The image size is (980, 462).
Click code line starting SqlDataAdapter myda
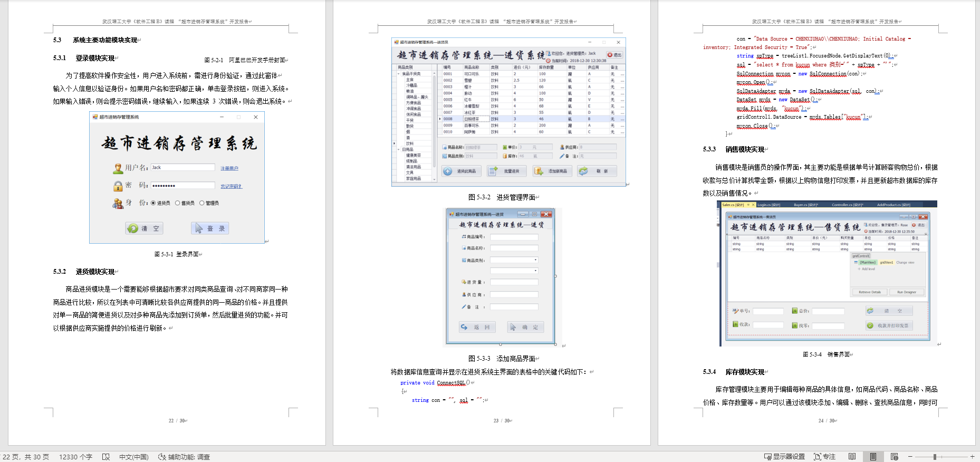808,91
